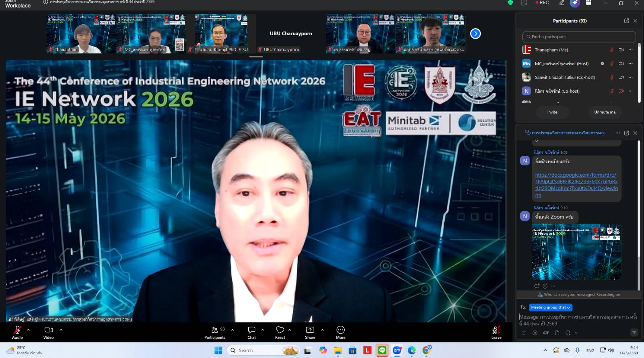Pop out the chat panel
644x358 pixels.
pos(626,133)
